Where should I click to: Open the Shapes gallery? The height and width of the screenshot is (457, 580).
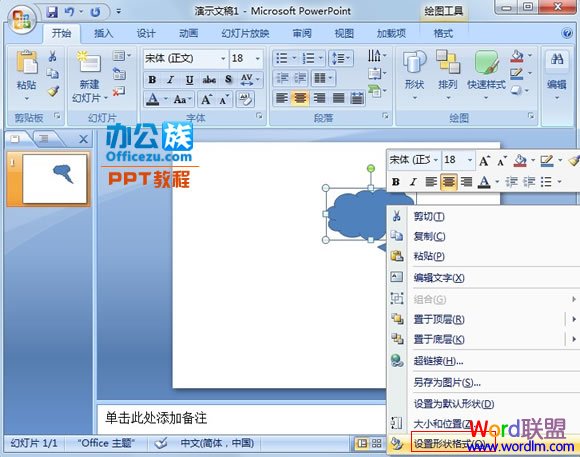[414, 74]
